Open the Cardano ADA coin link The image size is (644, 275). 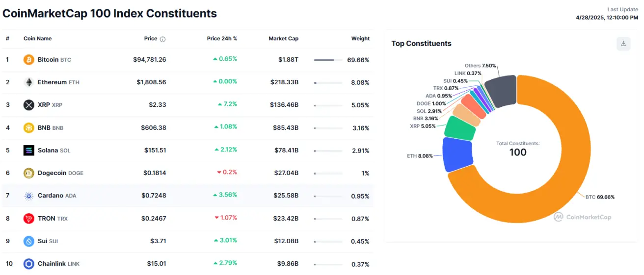pos(57,196)
